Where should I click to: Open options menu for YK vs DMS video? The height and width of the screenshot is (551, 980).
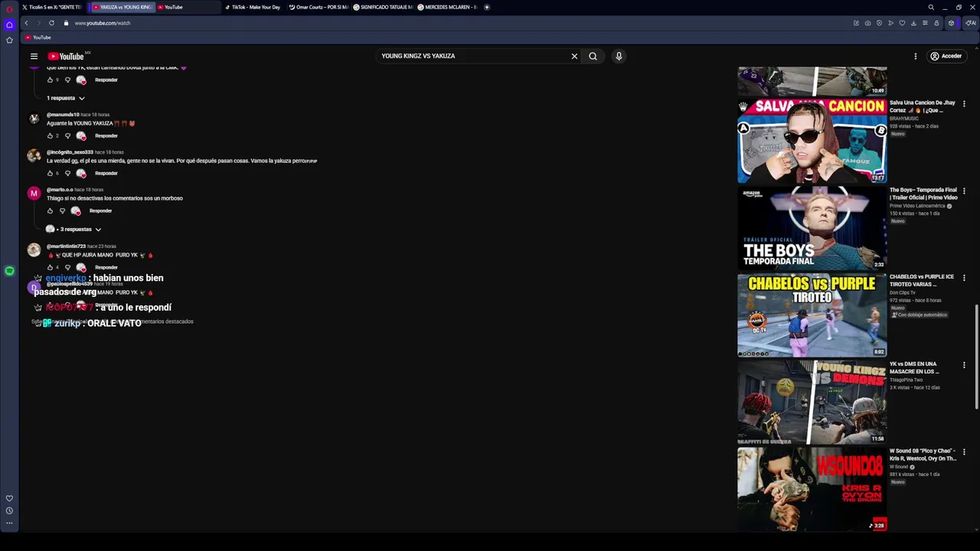pyautogui.click(x=964, y=365)
